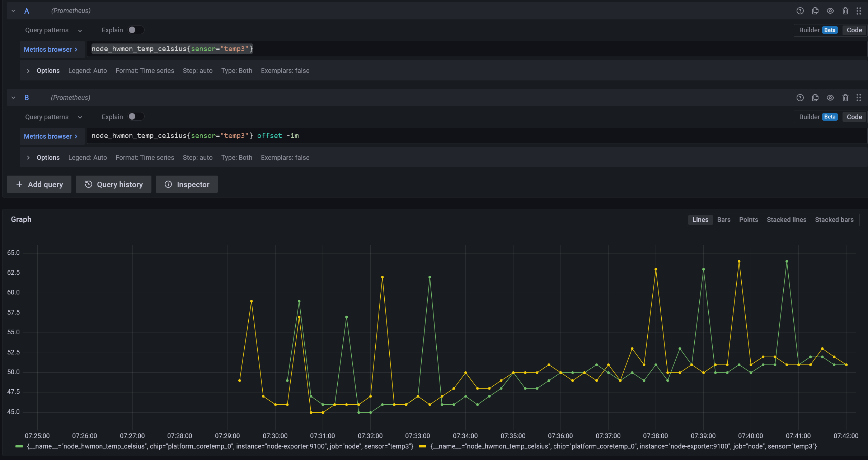This screenshot has width=868, height=460.
Task: Open help for query B
Action: tap(800, 97)
